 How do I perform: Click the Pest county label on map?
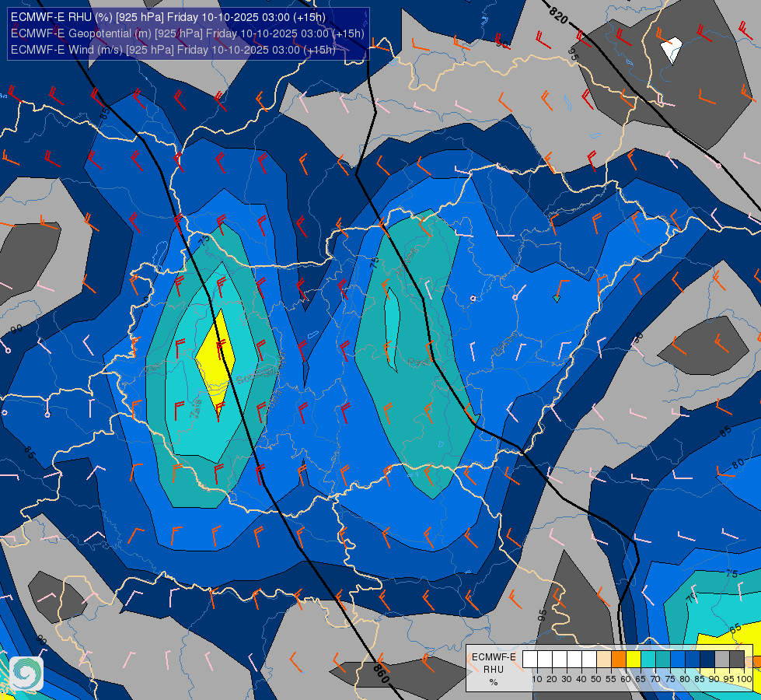[418, 362]
